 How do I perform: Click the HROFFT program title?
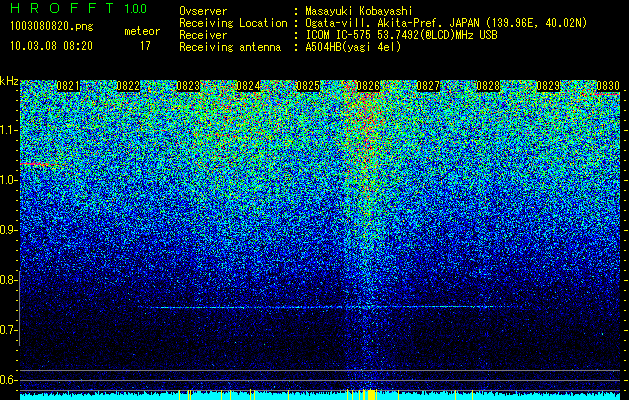(64, 8)
